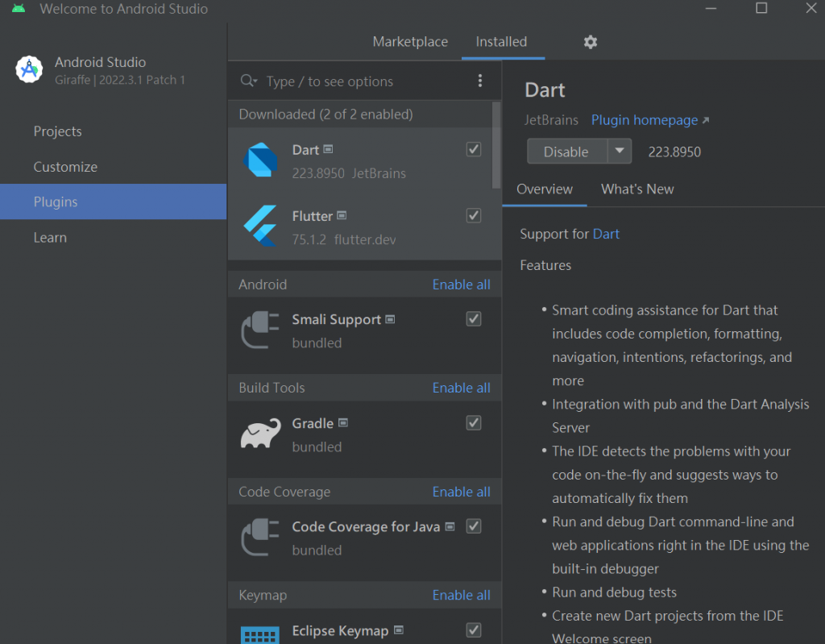Viewport: 825px width, 644px height.
Task: Toggle the Code Coverage for Java checkbox
Action: (474, 526)
